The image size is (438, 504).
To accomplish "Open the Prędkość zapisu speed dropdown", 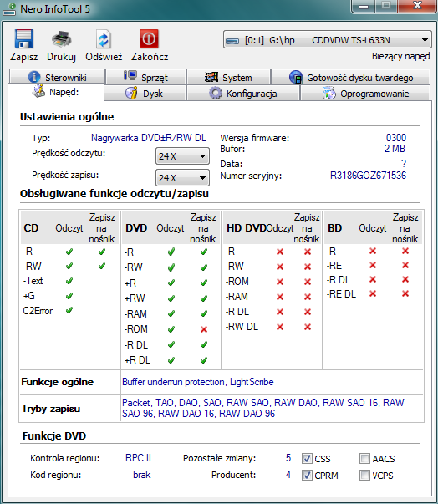I will (182, 178).
